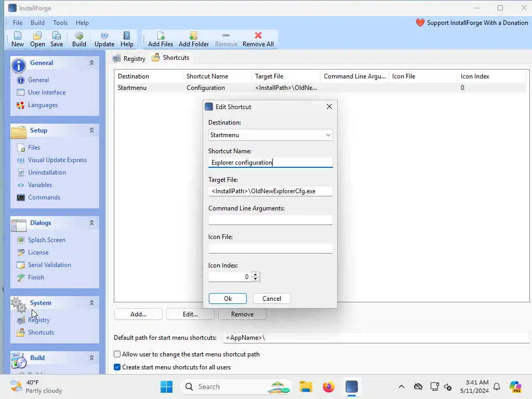This screenshot has height=399, width=532.
Task: Click the Save toolbar icon
Action: [x=57, y=39]
